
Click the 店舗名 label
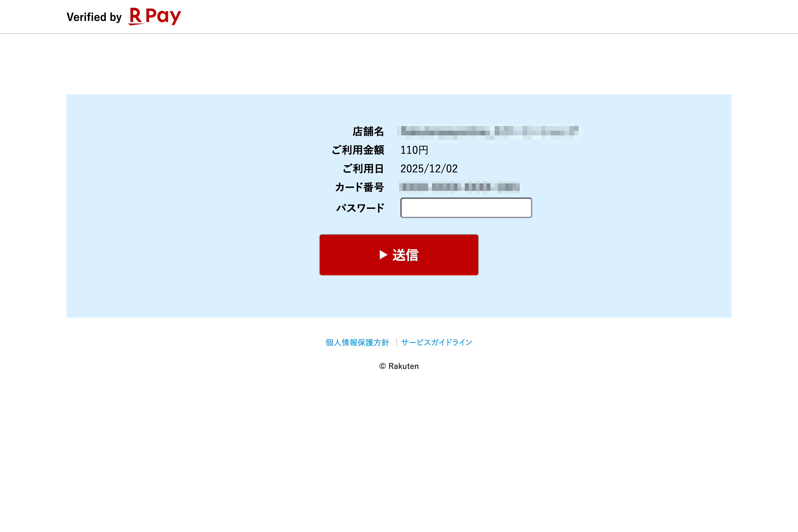pos(368,131)
